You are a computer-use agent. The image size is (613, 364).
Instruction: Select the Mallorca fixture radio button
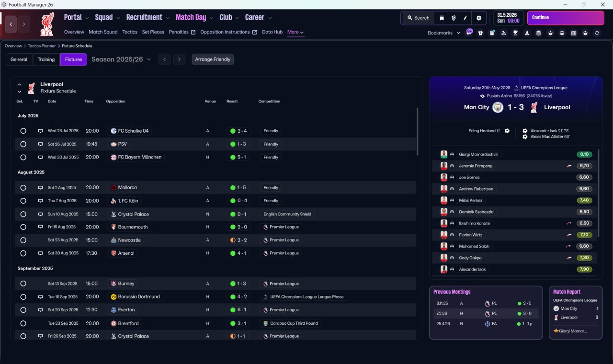[x=23, y=188]
